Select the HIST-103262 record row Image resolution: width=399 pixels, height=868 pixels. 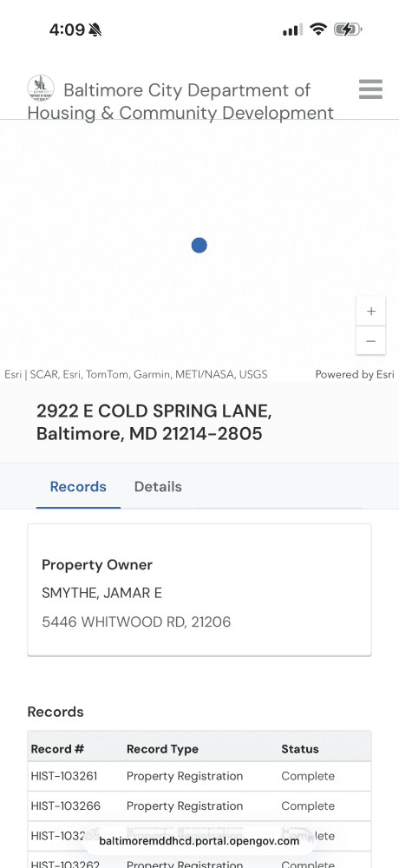[199, 861]
